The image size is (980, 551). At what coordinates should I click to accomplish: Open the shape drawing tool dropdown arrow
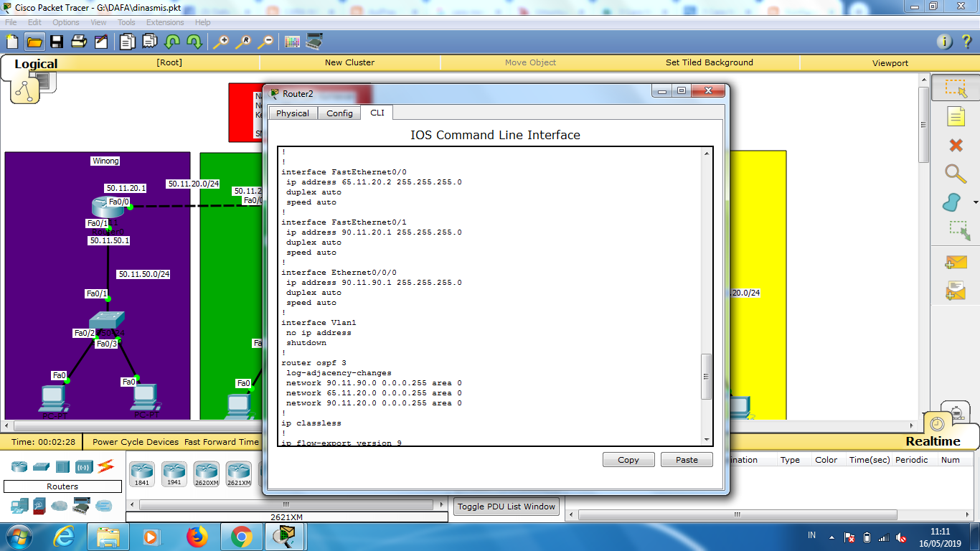pyautogui.click(x=974, y=201)
